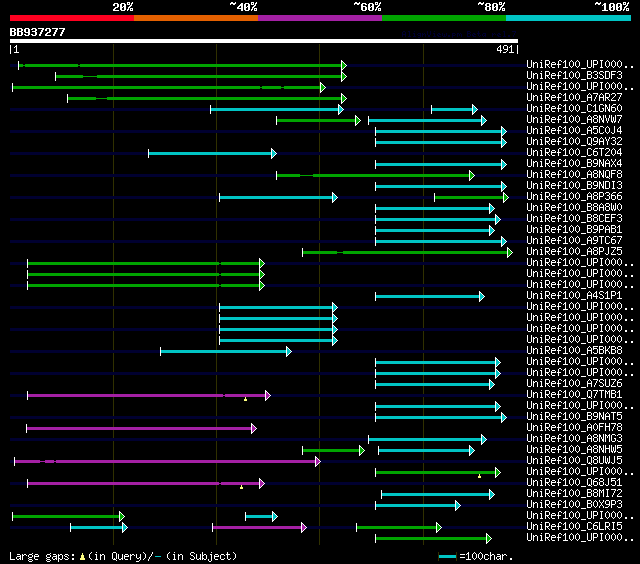Screen dimensions: 640x564
Task: Click the green alignment bar in A8P366 row
Action: 471,198
